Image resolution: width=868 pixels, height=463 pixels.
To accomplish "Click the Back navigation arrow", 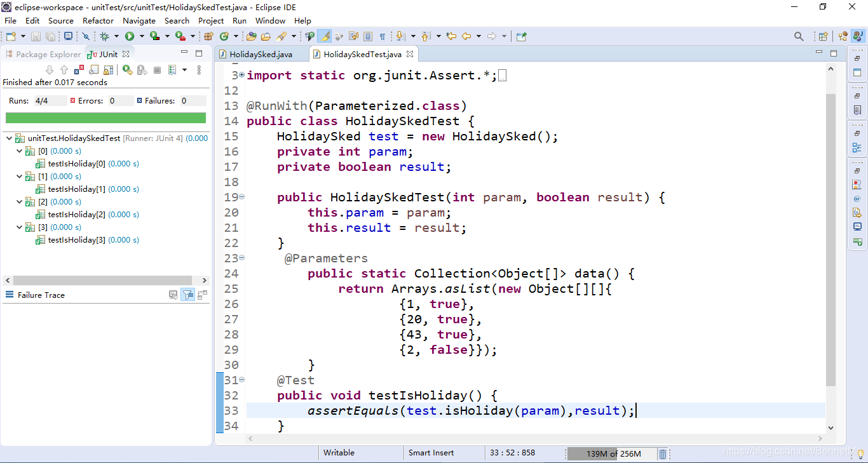I will 466,37.
